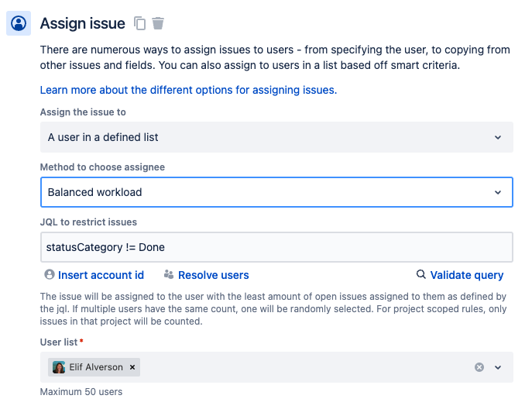Viewport: 532px width, 416px height.
Task: Open the 'Assign the issue to' dropdown
Action: click(276, 137)
